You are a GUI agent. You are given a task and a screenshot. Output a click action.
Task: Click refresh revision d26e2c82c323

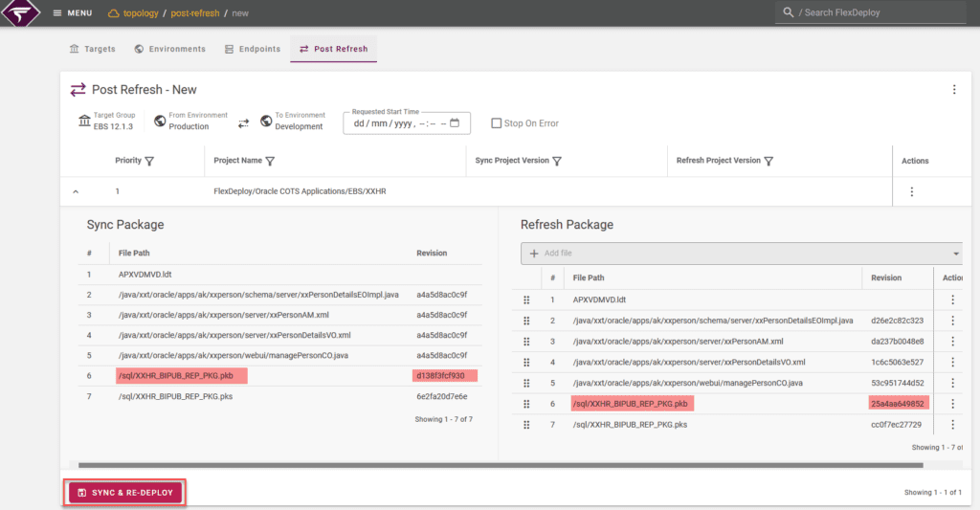pyautogui.click(x=897, y=321)
